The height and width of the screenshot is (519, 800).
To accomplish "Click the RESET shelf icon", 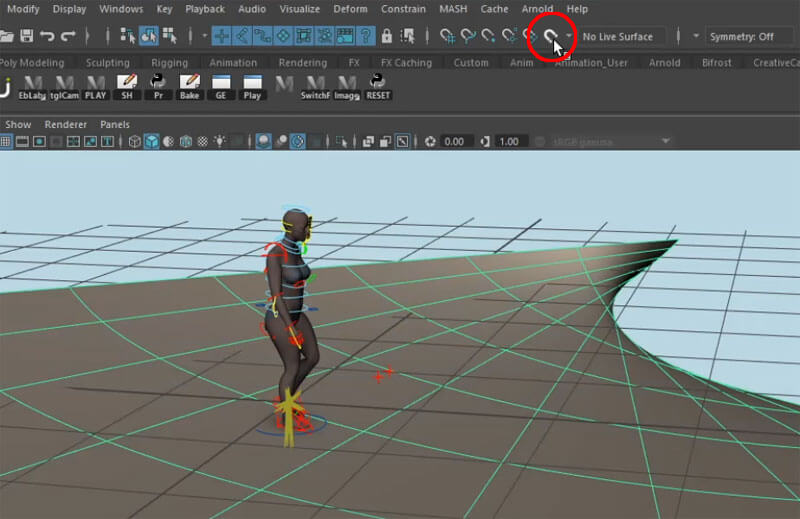I will (379, 86).
